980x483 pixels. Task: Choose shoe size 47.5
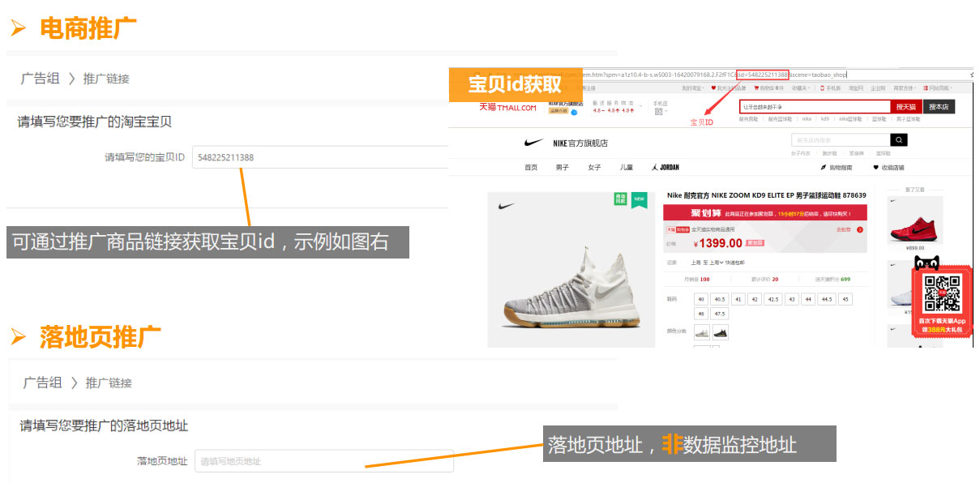pyautogui.click(x=719, y=314)
